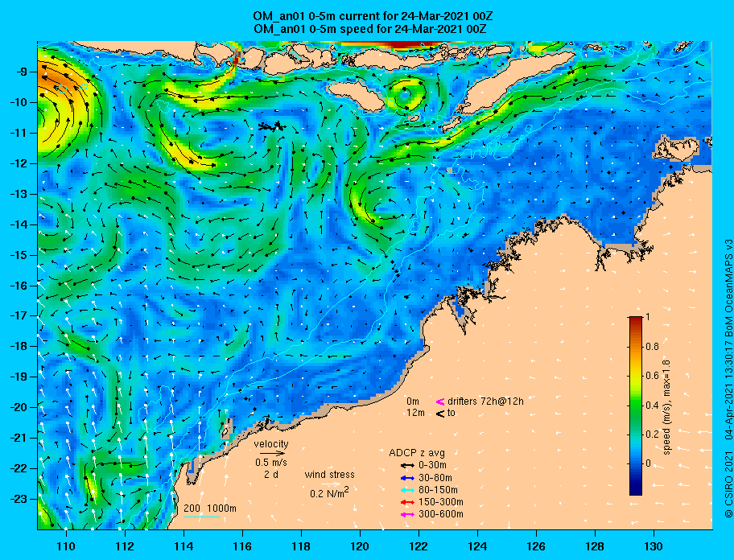
Task: Click the '0.8' color bar tick label
Action: (x=653, y=347)
